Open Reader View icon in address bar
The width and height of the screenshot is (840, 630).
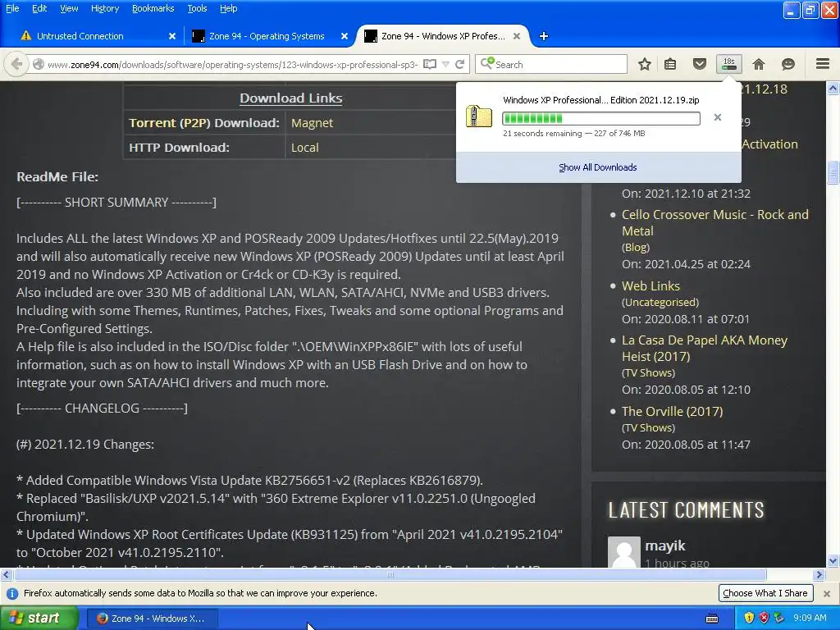pos(430,64)
